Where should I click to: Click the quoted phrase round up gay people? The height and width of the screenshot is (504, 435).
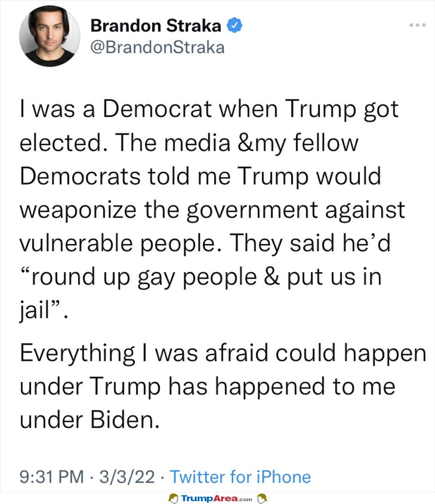(144, 278)
